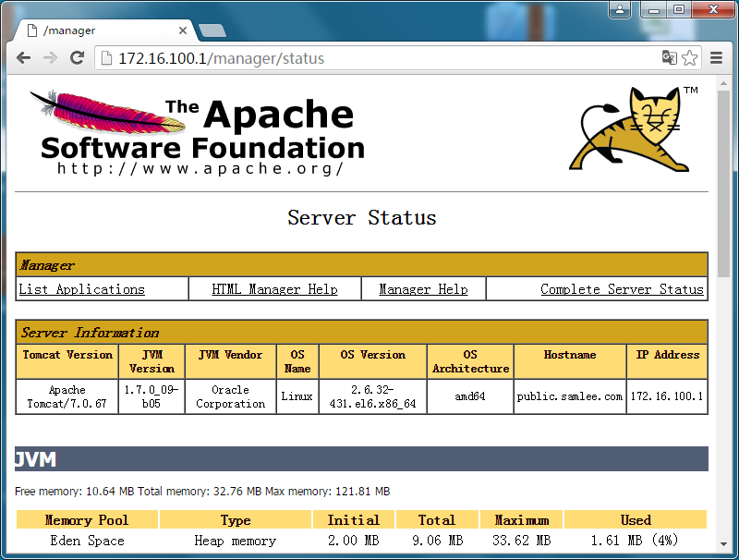The width and height of the screenshot is (739, 560).
Task: Click the Apache Software Foundation logo
Action: coord(198,132)
